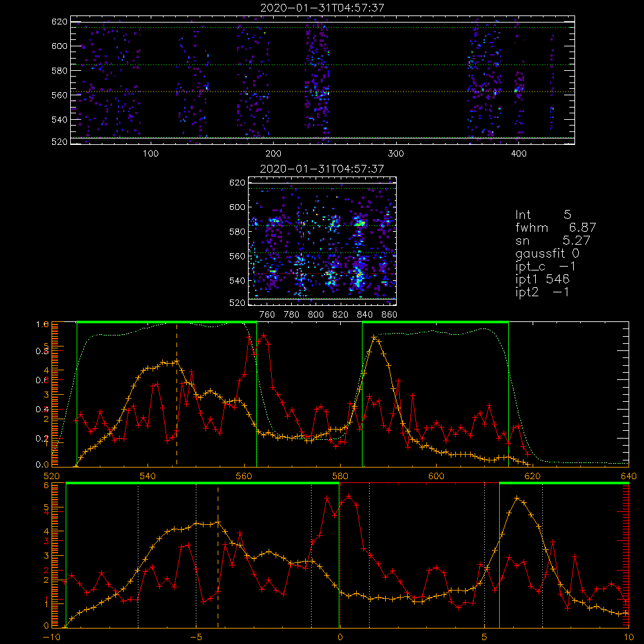644x644 pixels.
Task: Click the 'ipt2 -1' parameter text
Action: coord(542,292)
